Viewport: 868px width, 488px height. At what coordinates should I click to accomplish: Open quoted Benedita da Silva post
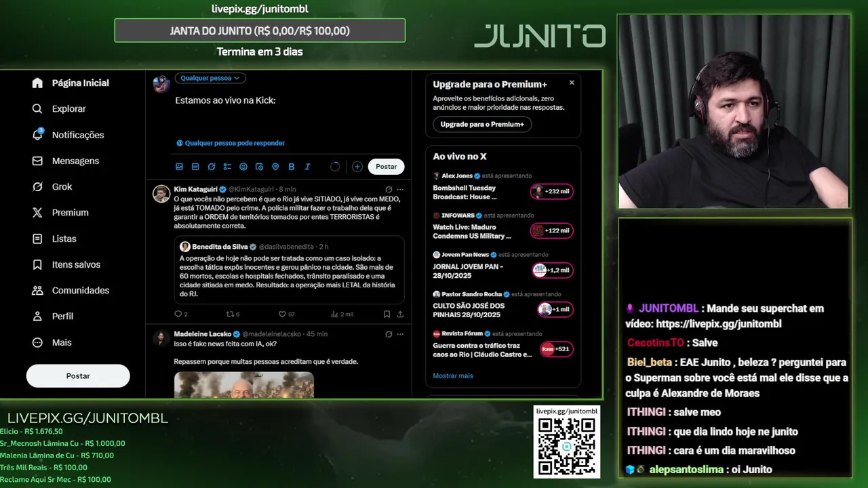(290, 269)
